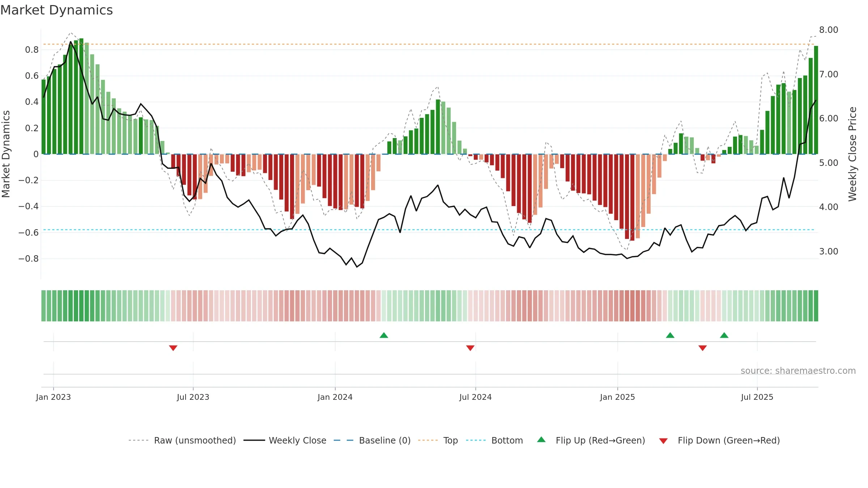Click the Market Dynamics y-axis title

tap(6, 154)
